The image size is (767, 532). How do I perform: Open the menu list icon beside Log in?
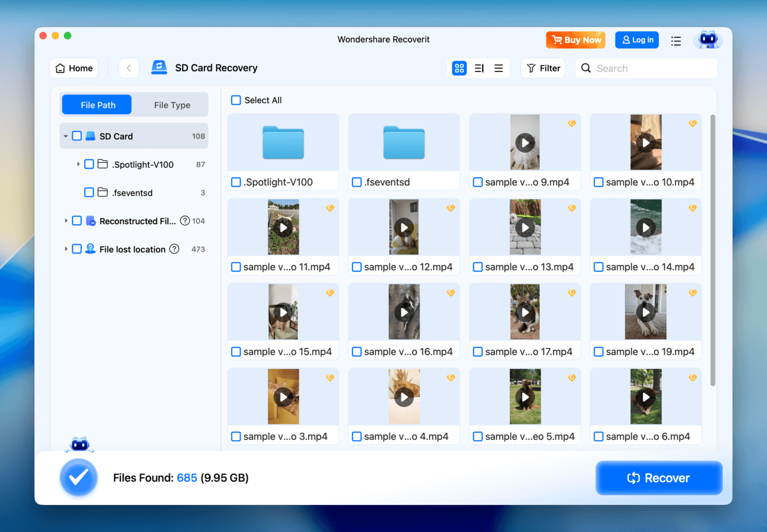pyautogui.click(x=676, y=41)
